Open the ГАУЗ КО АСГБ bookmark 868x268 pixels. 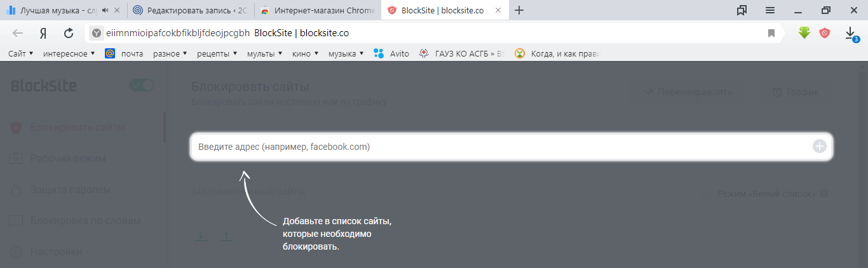[x=462, y=54]
